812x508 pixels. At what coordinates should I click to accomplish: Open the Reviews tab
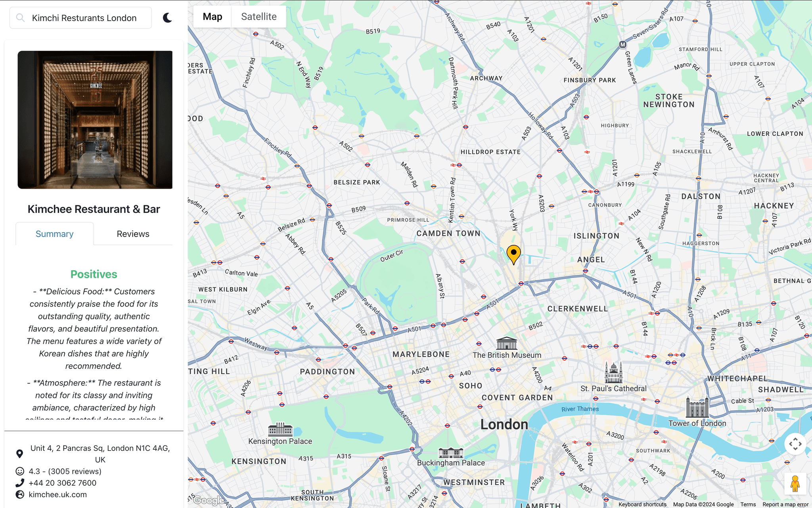tap(133, 234)
